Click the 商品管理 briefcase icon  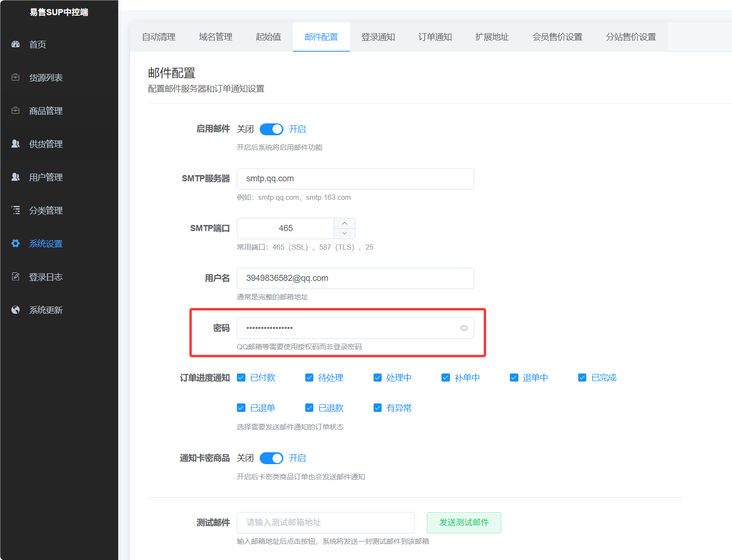(16, 111)
